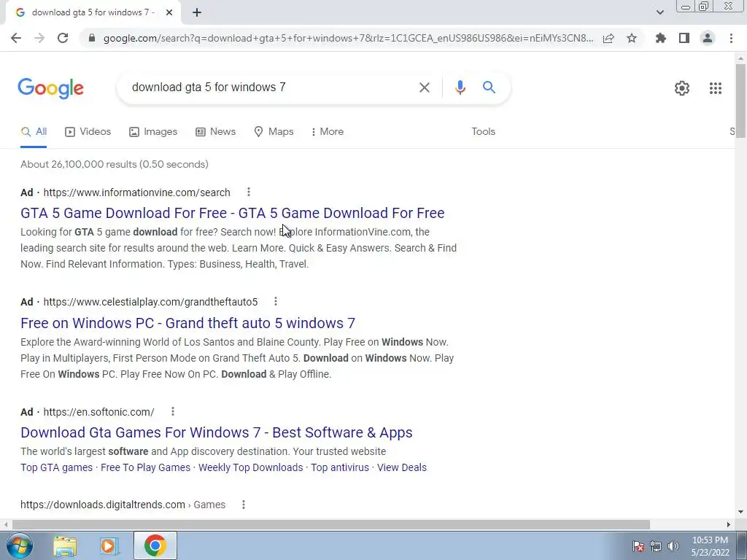Open the 'Top GTA games' sitelink
This screenshot has width=747, height=560.
click(x=57, y=467)
